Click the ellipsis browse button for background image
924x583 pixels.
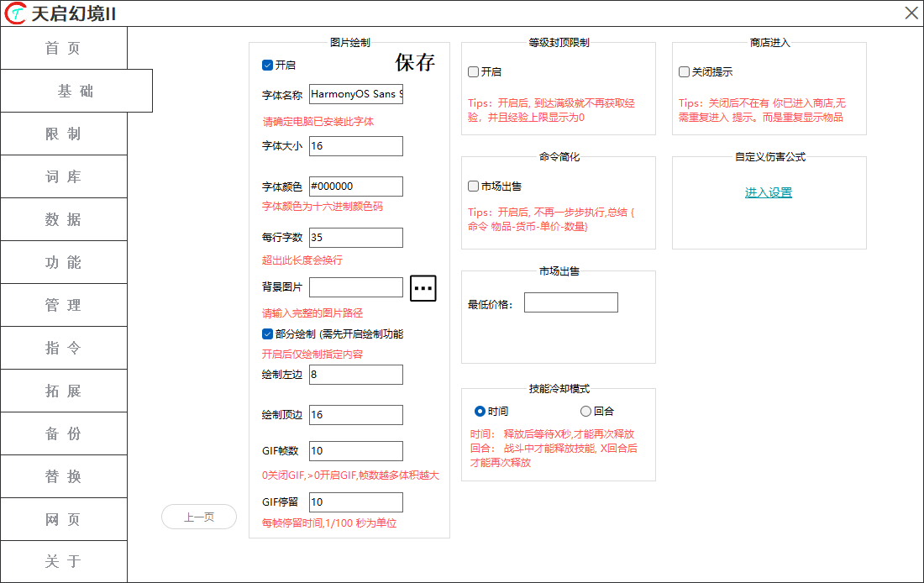point(423,288)
